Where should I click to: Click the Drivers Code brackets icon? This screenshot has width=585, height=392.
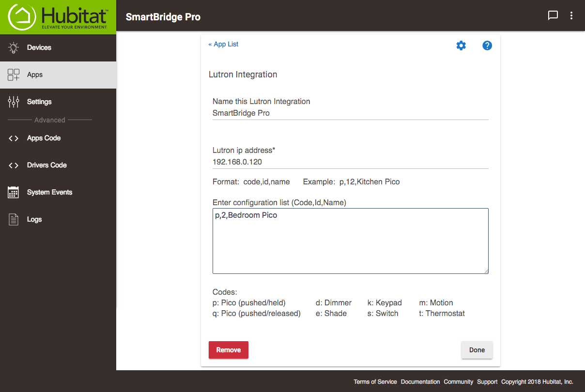(x=14, y=166)
